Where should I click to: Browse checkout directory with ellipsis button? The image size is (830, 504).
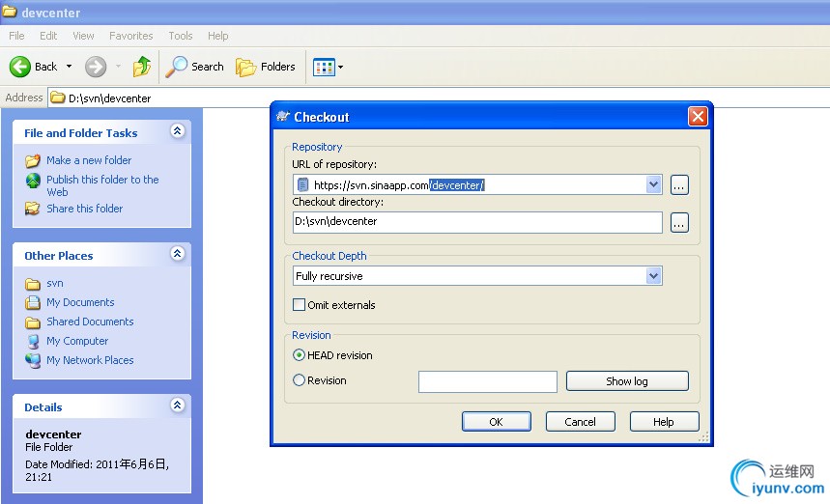[x=679, y=223]
